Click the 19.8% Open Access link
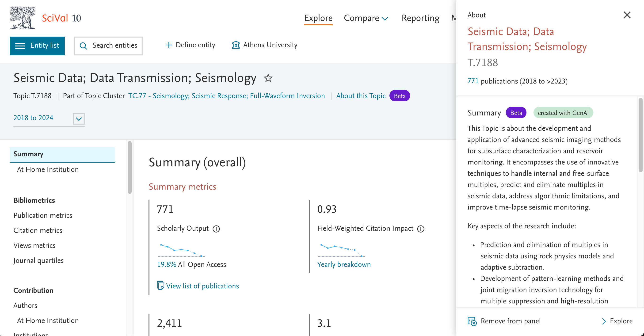 (x=167, y=264)
